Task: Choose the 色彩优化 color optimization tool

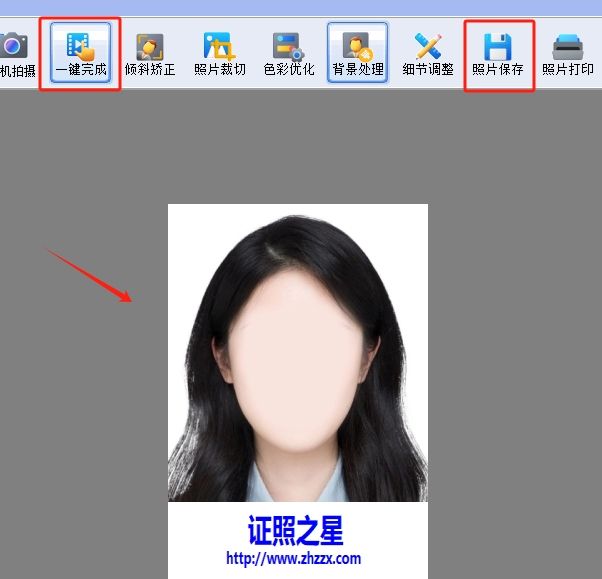Action: pyautogui.click(x=289, y=54)
